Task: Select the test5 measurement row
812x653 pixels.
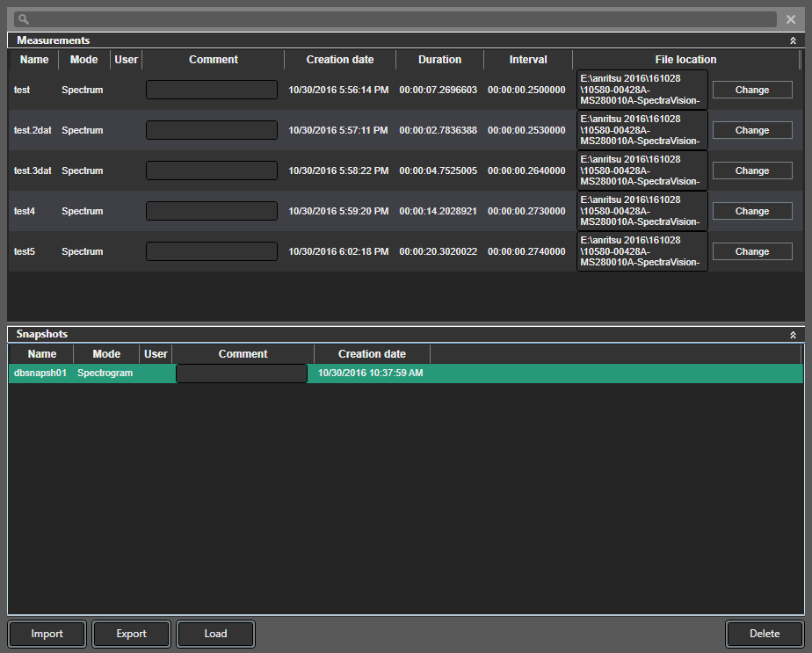Action: [83, 252]
